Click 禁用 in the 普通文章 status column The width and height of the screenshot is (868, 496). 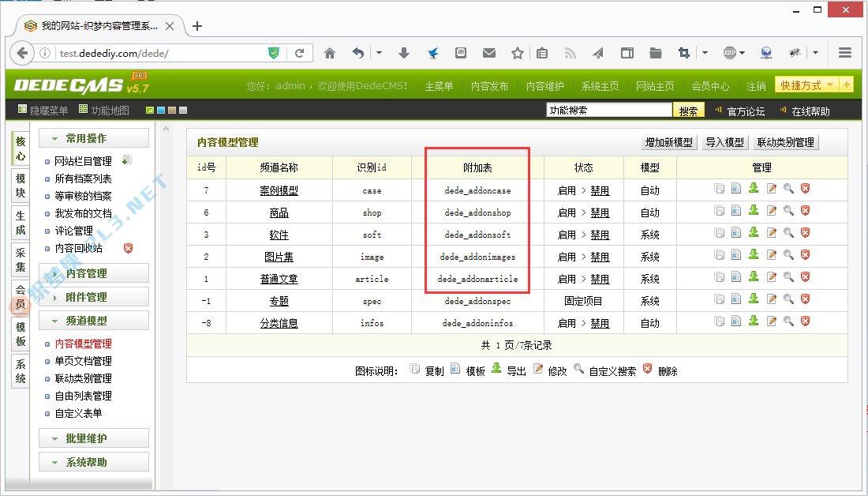(x=600, y=279)
